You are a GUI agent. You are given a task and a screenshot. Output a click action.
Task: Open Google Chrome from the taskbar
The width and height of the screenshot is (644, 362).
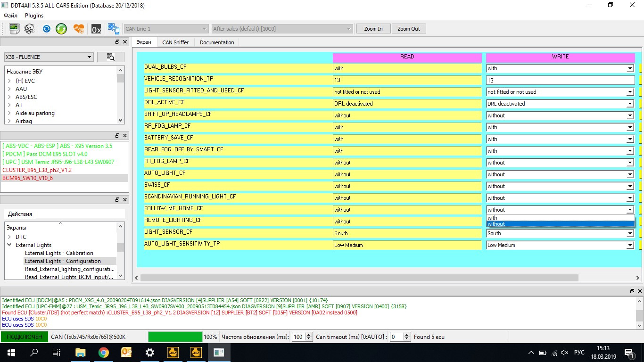coord(104,353)
